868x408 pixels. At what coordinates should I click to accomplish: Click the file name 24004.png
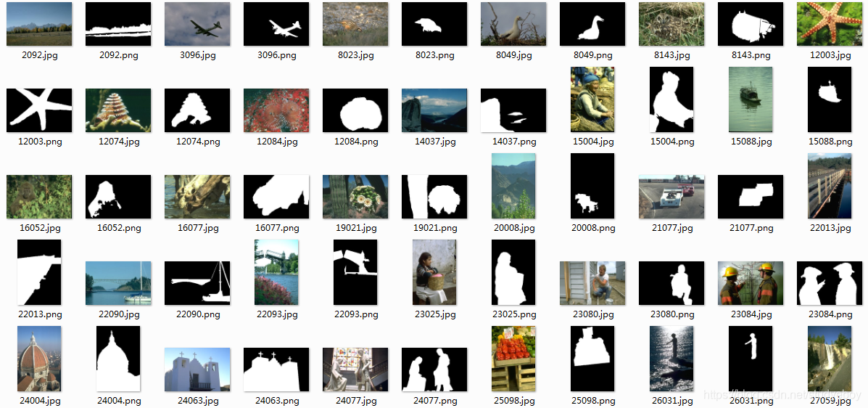coord(118,401)
